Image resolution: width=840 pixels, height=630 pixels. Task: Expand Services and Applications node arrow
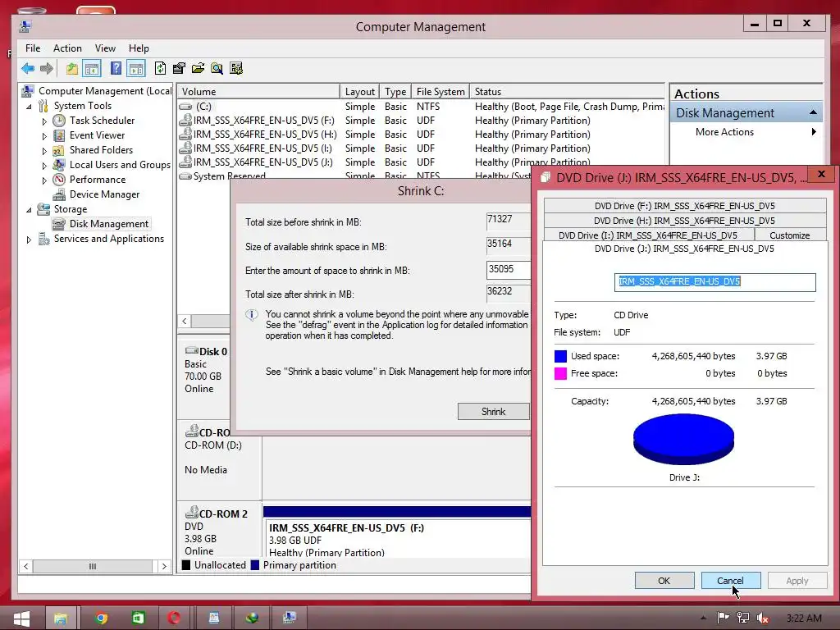[x=29, y=240]
